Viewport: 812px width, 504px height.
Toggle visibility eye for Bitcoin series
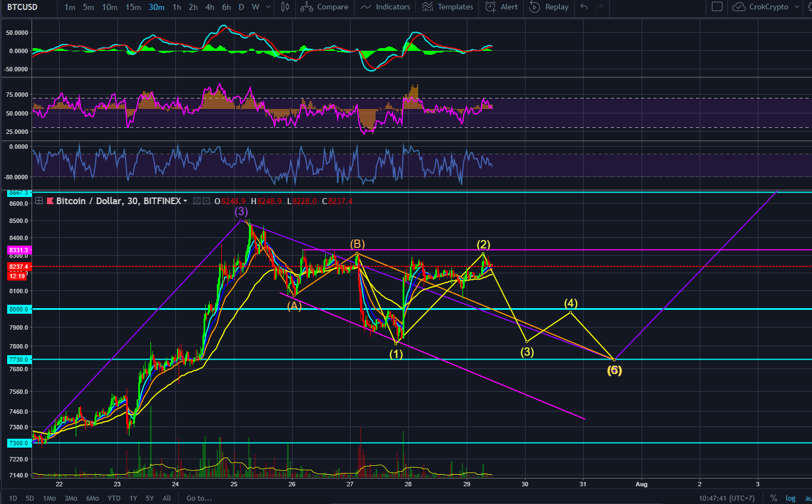(x=197, y=201)
